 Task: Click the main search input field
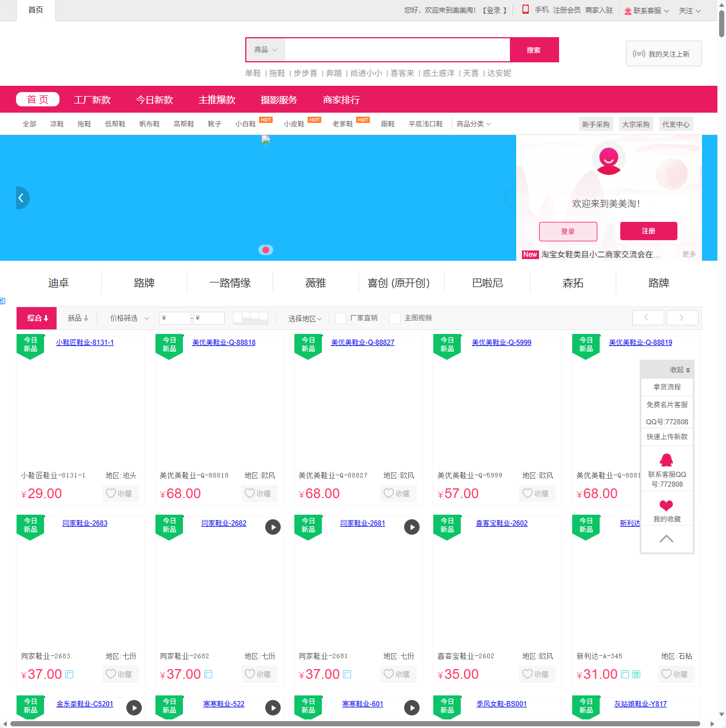pos(397,50)
